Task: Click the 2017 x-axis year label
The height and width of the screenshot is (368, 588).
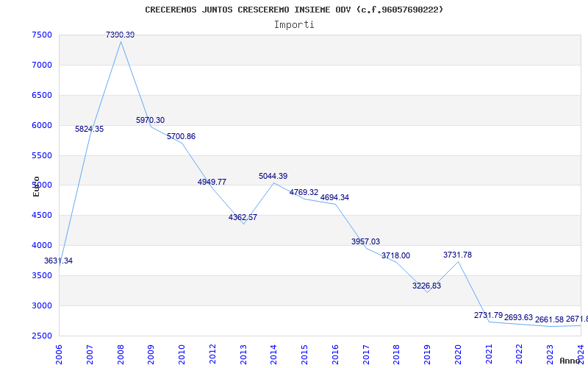Action: (x=366, y=355)
